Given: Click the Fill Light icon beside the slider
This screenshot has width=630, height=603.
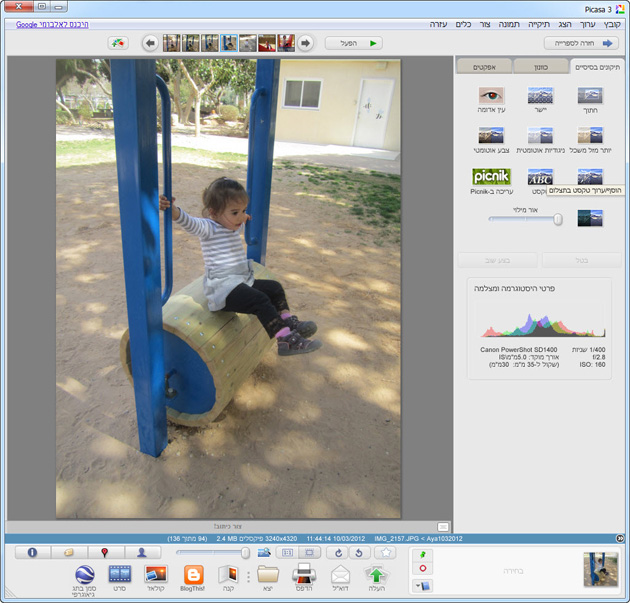Looking at the screenshot, I should (x=590, y=218).
